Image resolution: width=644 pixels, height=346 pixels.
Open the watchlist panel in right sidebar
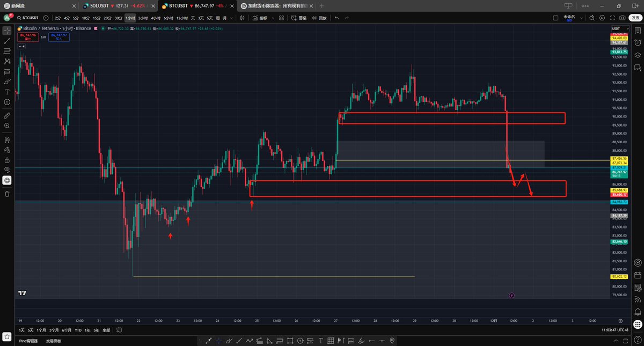click(x=638, y=30)
